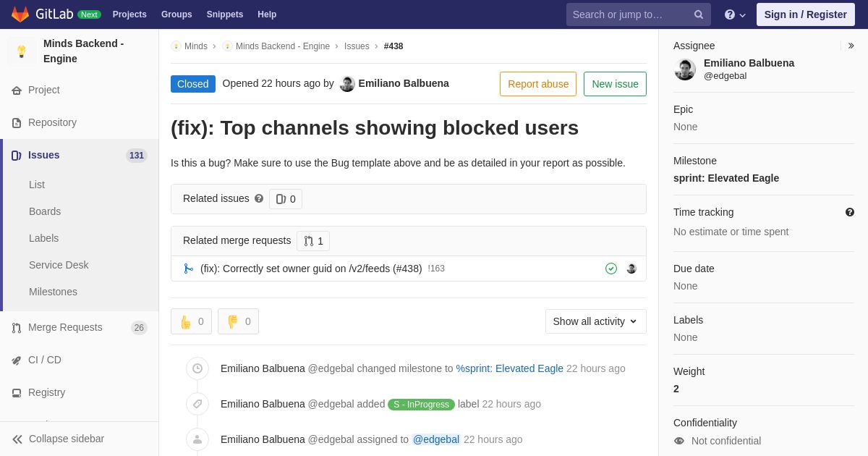Open Milestones in sidebar
The width and height of the screenshot is (868, 456).
(53, 292)
